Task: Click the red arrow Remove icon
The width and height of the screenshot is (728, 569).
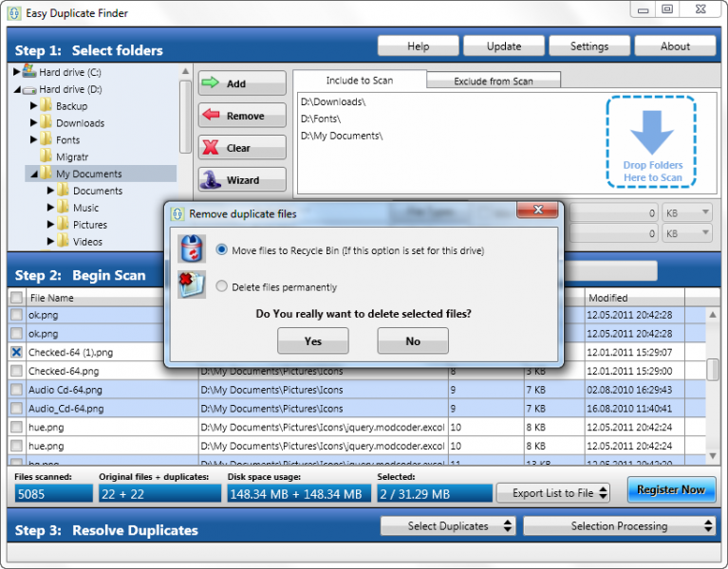Action: (x=211, y=115)
